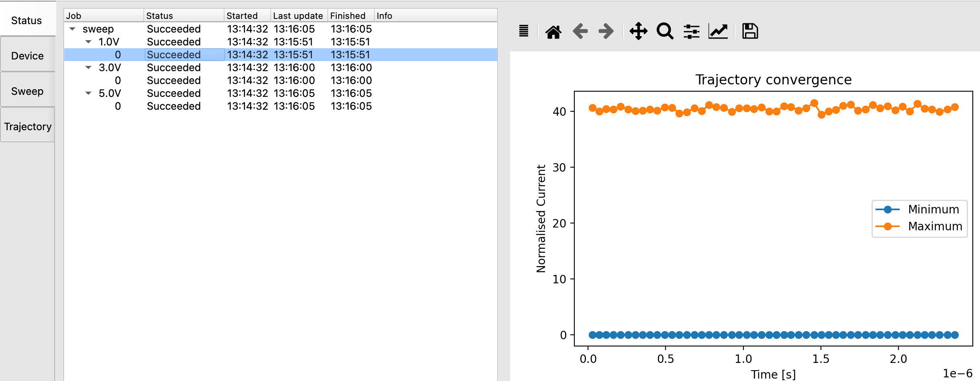
Task: Click the Save figure disk icon
Action: click(750, 31)
